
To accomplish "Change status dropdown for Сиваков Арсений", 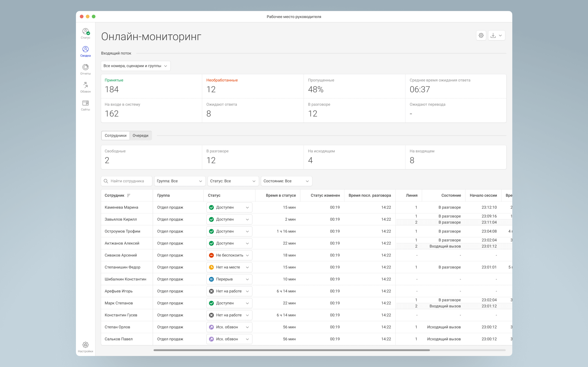I will pyautogui.click(x=229, y=255).
